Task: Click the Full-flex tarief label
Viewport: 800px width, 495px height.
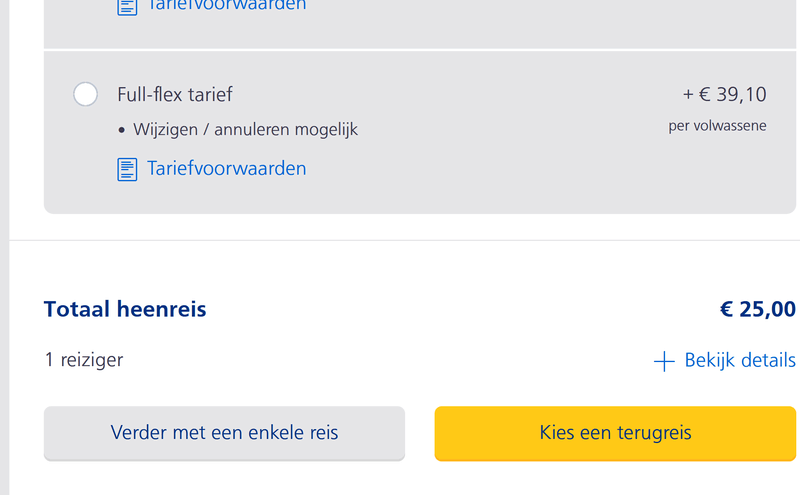Action: 175,95
